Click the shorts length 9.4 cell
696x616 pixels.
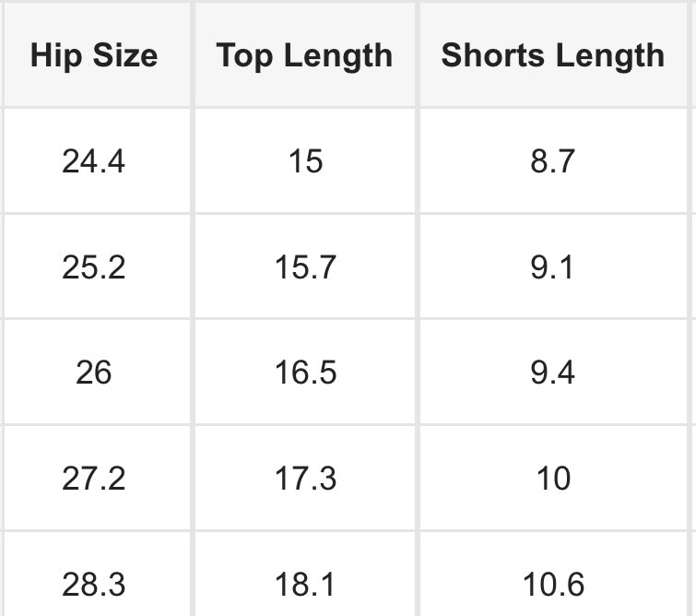(x=553, y=373)
